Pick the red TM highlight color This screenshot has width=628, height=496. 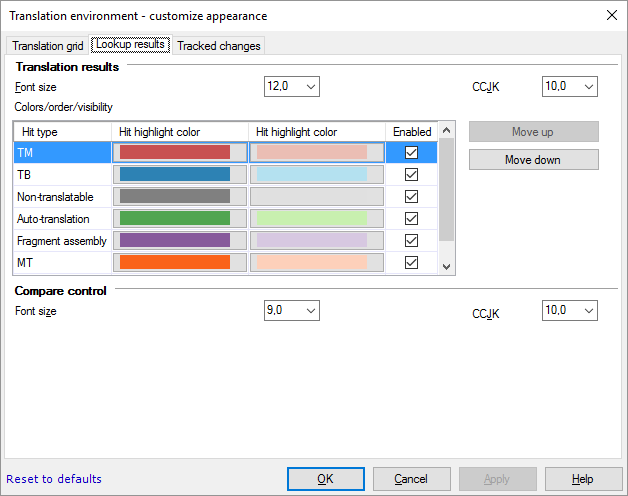tap(180, 152)
